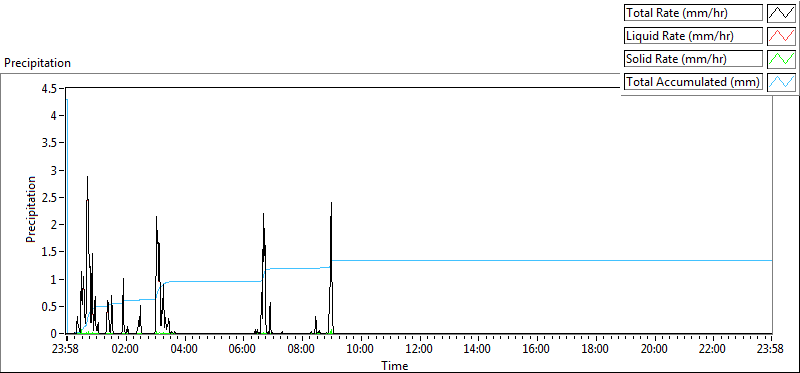This screenshot has width=800, height=373.
Task: Click the Liquid Rate red line icon
Action: (782, 36)
